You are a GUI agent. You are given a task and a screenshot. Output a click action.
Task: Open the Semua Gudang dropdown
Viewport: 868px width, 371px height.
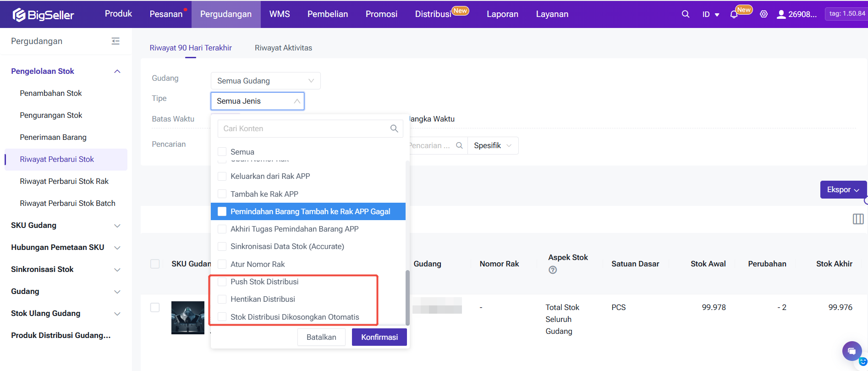coord(265,81)
